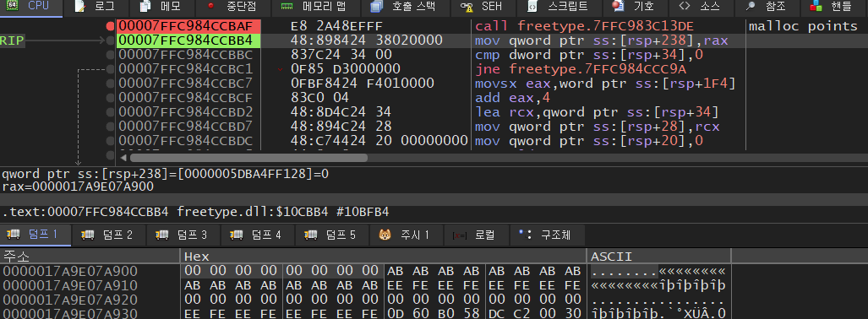The width and height of the screenshot is (868, 319).
Task: Select the mov qword ptr ss:[rsp+238],rax instruction
Action: pos(601,41)
